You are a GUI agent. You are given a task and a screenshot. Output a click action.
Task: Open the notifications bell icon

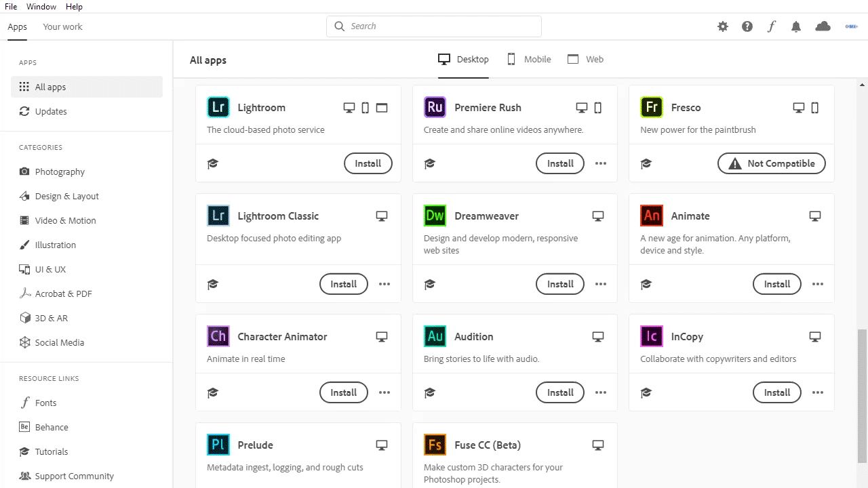(796, 26)
